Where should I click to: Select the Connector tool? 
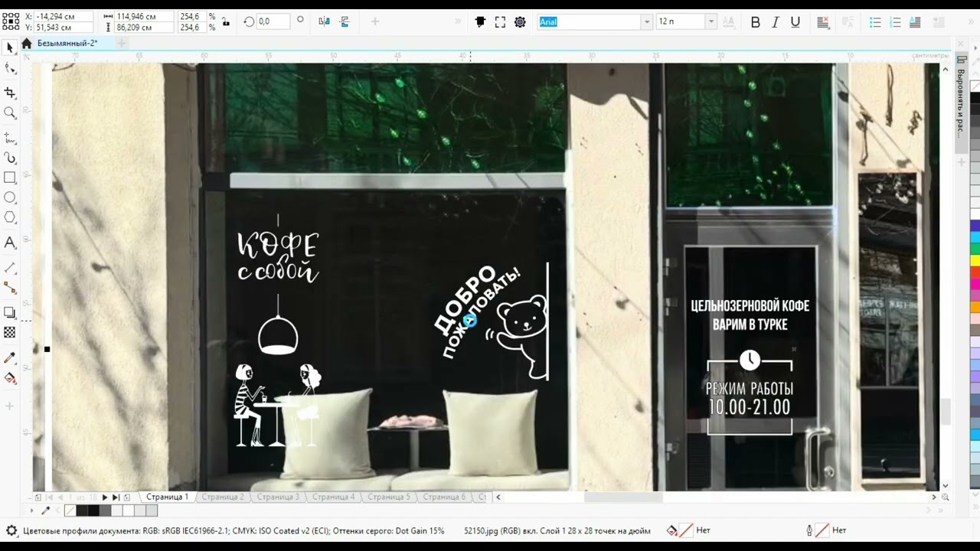[x=10, y=288]
